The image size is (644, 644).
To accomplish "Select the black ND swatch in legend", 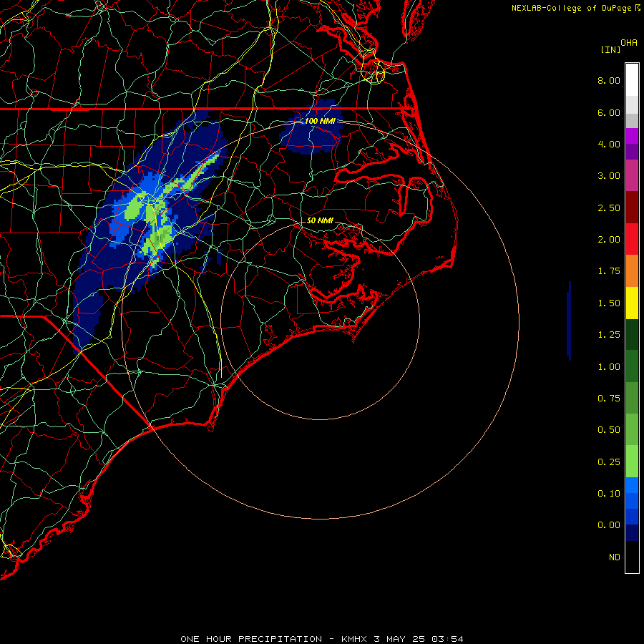I will (632, 557).
